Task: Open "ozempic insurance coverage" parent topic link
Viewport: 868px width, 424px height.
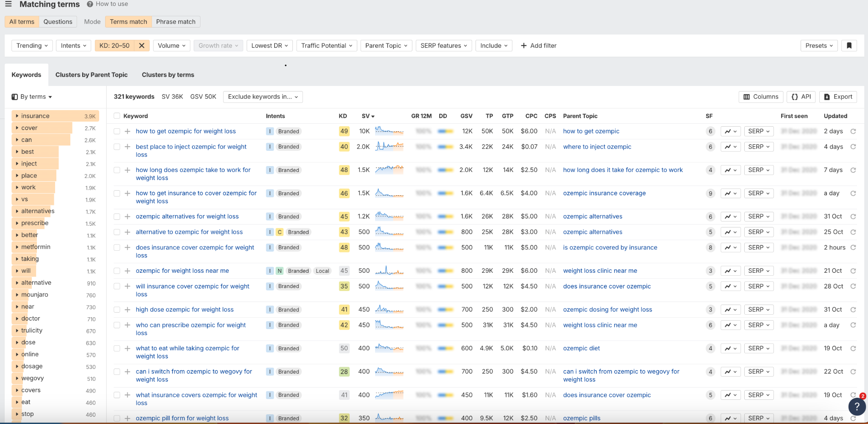Action: pos(604,193)
